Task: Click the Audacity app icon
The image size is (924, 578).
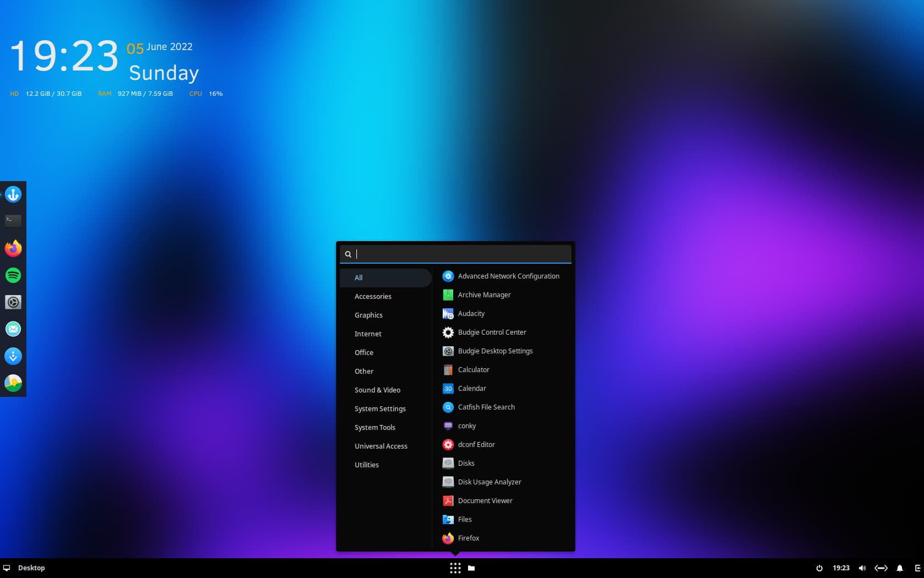Action: [x=448, y=314]
